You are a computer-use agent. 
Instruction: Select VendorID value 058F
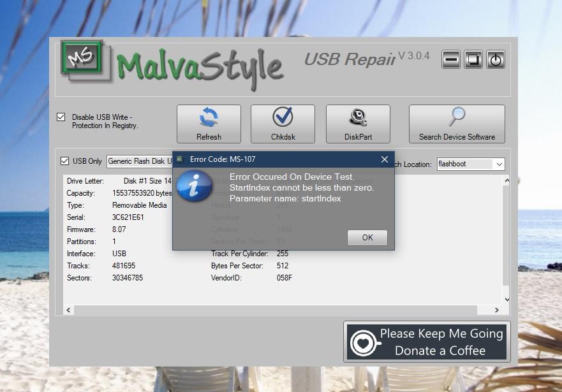285,278
